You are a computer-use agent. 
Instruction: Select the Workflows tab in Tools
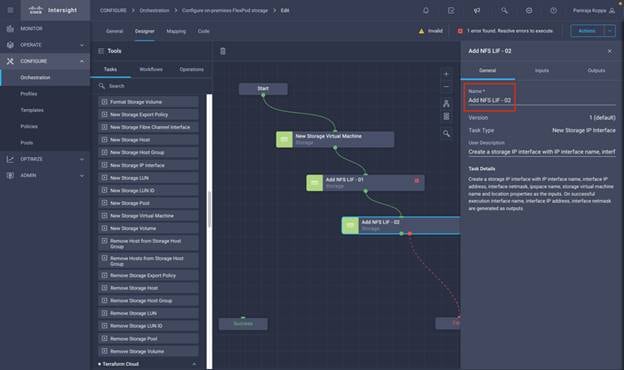coord(151,69)
